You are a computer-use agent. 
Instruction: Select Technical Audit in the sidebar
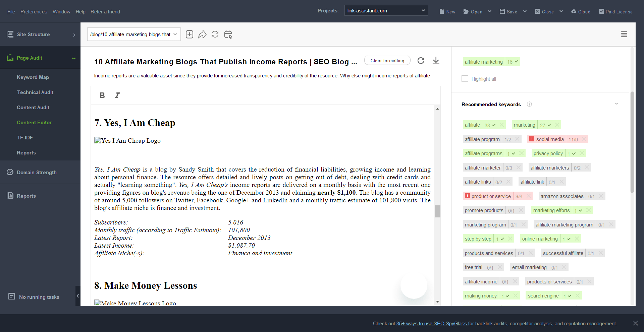pyautogui.click(x=35, y=92)
